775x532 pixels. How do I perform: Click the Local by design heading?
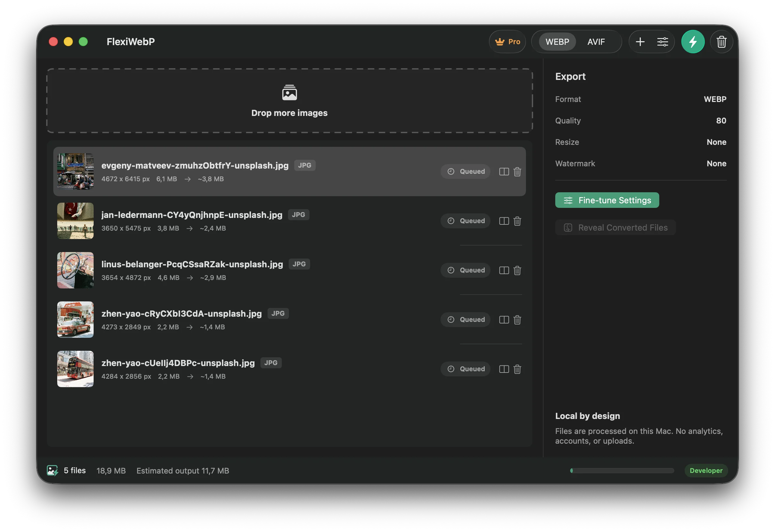[588, 416]
